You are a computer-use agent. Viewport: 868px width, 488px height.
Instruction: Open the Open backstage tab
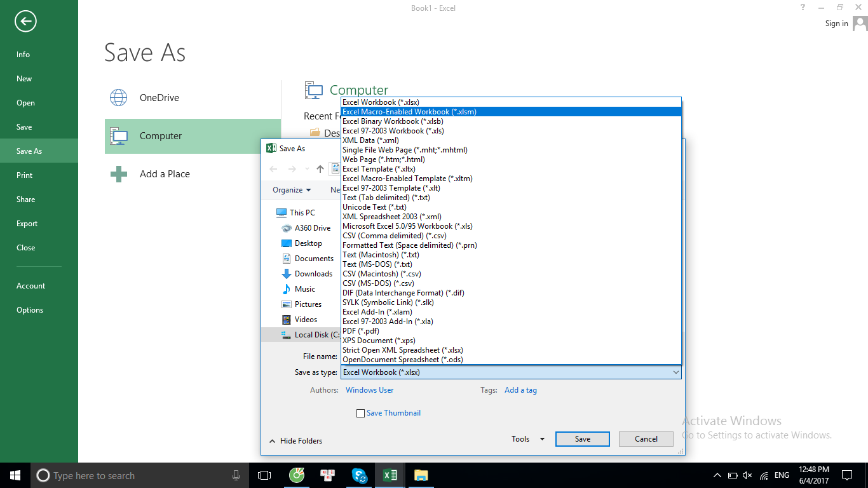pos(39,103)
